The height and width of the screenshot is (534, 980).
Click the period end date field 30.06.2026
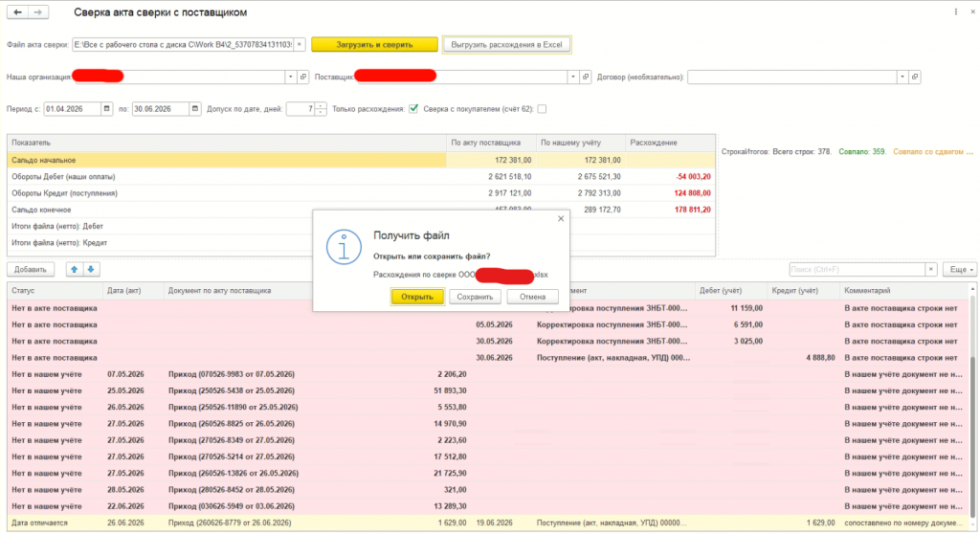161,109
